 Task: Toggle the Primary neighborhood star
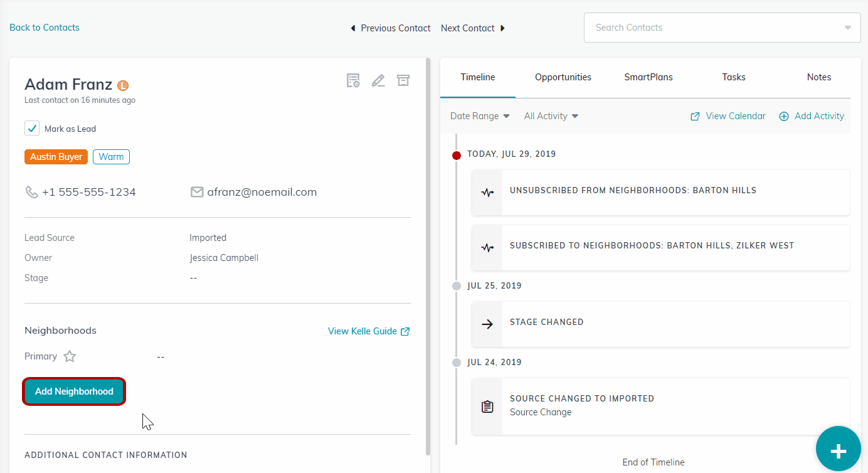70,356
